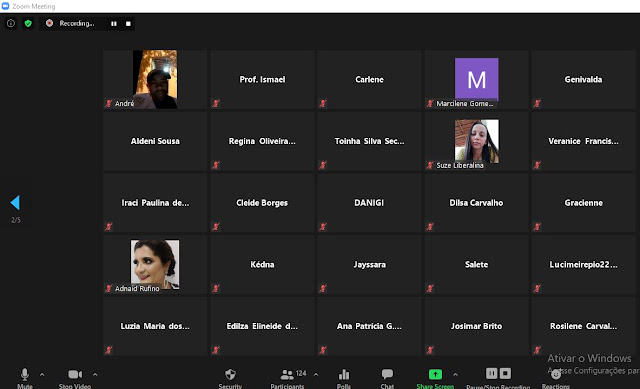Screen dimensions: 640x389
Task: Select Gracienne participant tile
Action: tap(583, 203)
